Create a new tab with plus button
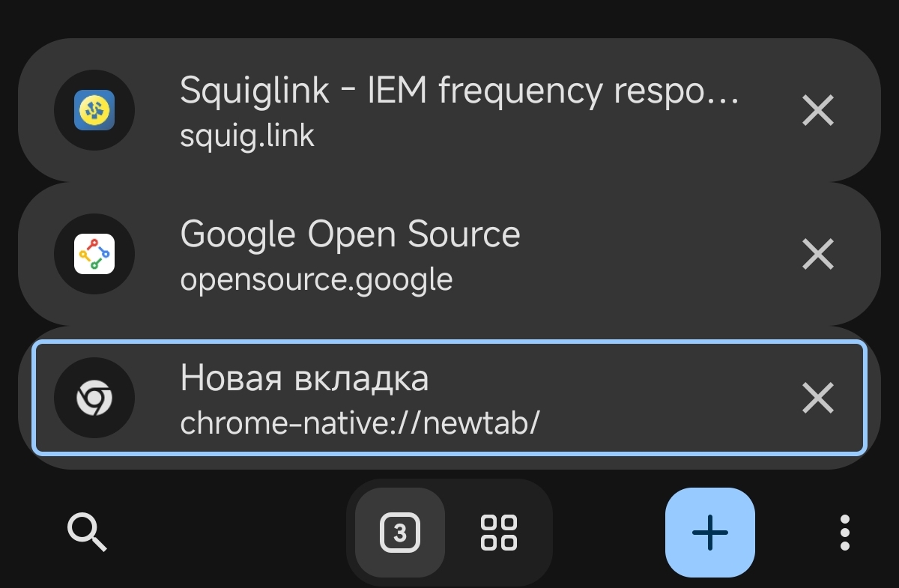899x588 pixels. [x=709, y=533]
